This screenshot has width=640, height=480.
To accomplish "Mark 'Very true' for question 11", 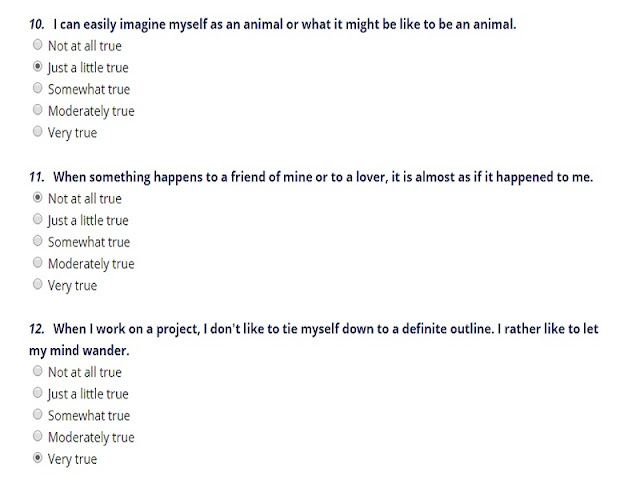I will point(38,285).
